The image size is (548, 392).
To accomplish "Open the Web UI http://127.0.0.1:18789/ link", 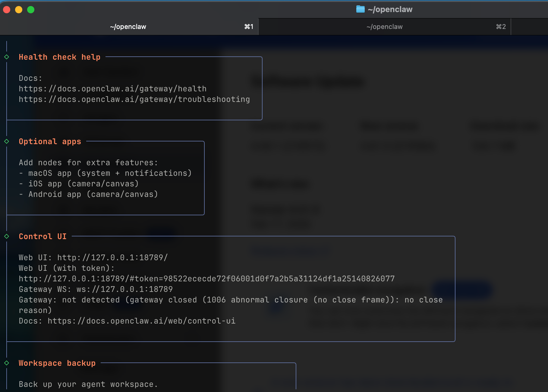I will (x=112, y=258).
